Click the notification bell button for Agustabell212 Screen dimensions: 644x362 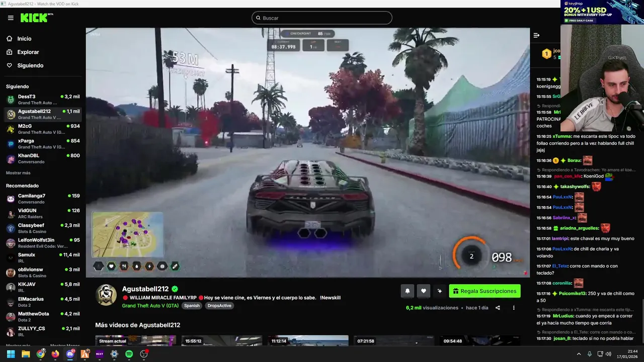[408, 291]
